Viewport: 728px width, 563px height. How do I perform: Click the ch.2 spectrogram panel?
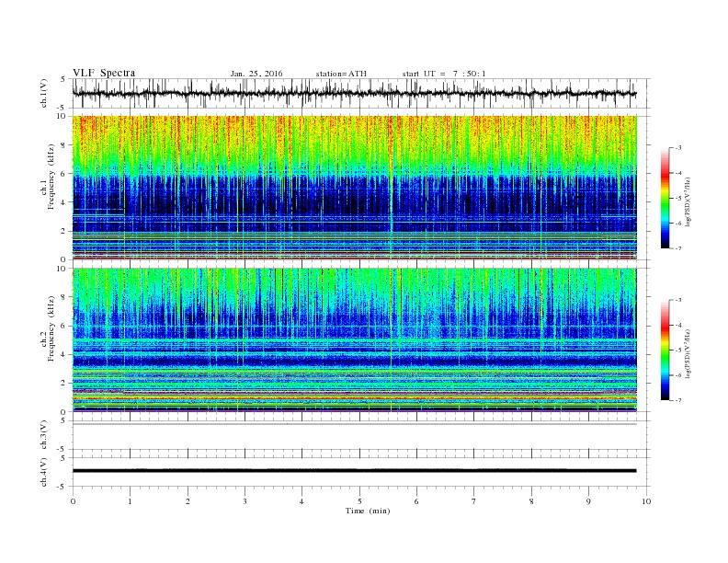click(x=354, y=340)
